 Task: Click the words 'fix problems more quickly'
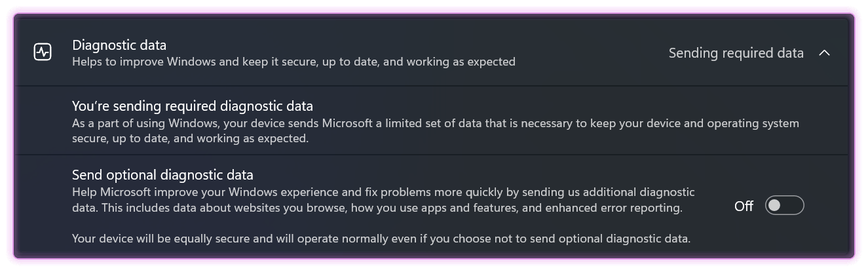pyautogui.click(x=426, y=192)
